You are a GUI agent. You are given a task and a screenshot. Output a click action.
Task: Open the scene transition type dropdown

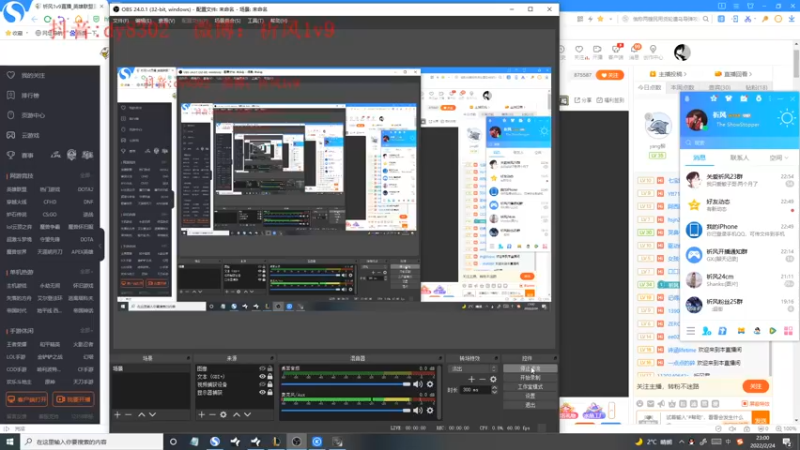(x=472, y=368)
